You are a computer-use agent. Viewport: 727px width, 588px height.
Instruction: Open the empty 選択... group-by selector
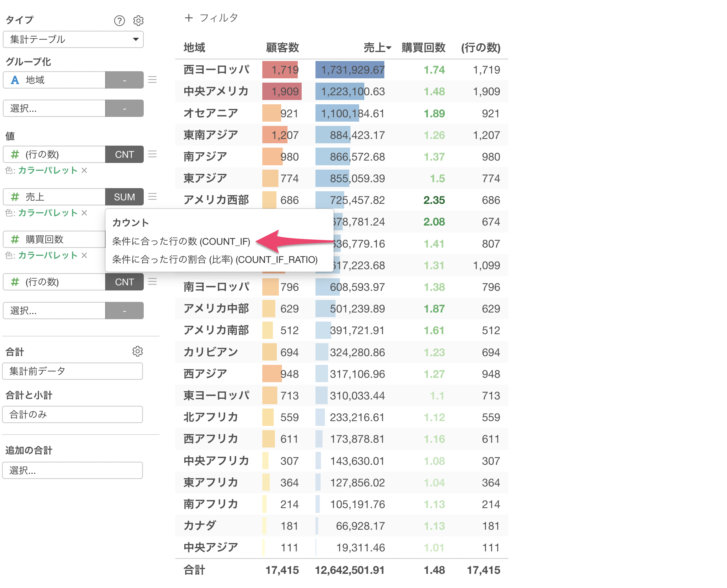[54, 108]
